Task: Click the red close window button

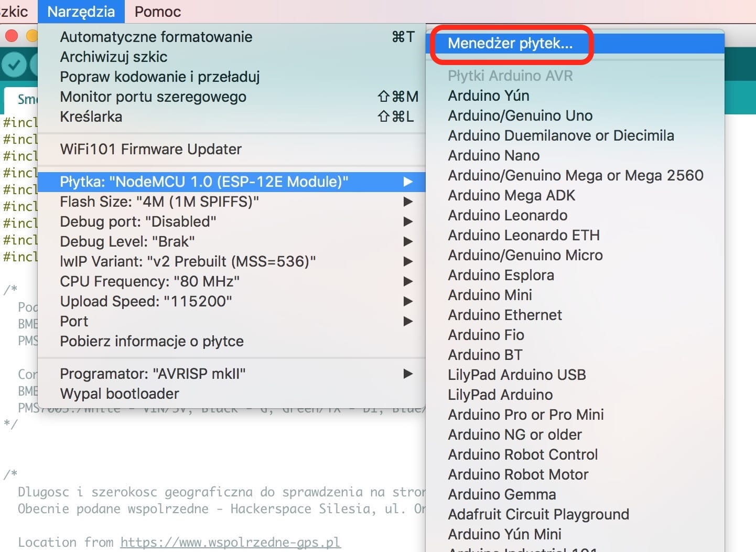Action: click(x=12, y=36)
